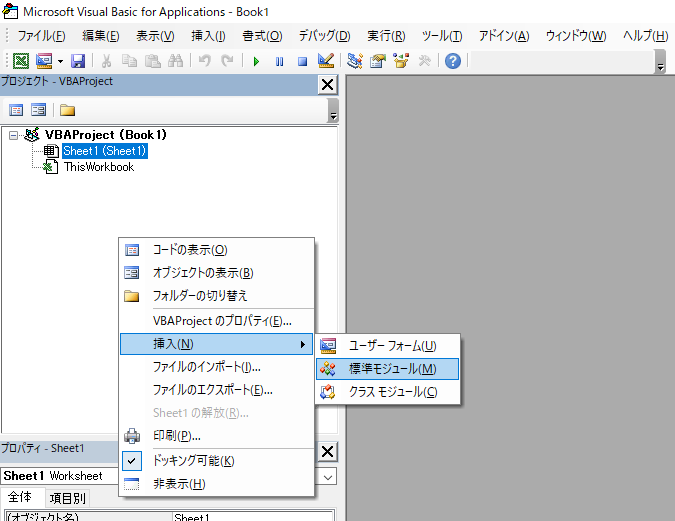Image resolution: width=675 pixels, height=521 pixels.
Task: Expand the 挿入(N) submenu in context menu
Action: 217,344
